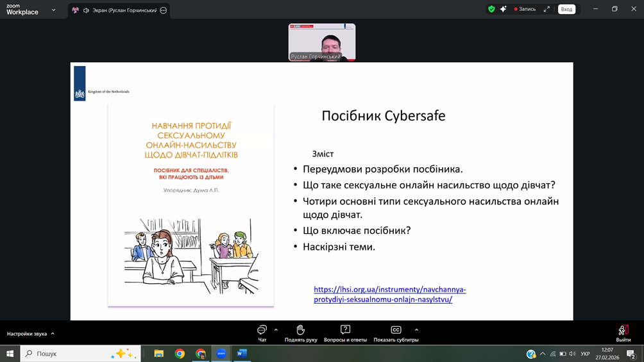644x362 pixels.
Task: Open the audio settings menu
Action: [x=31, y=334]
